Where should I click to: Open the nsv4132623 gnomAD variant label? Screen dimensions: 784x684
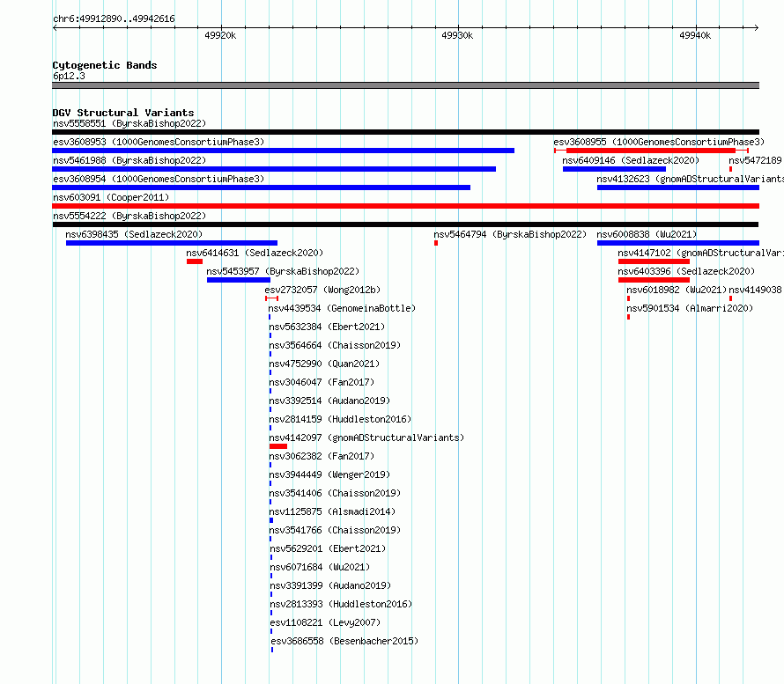pos(690,179)
